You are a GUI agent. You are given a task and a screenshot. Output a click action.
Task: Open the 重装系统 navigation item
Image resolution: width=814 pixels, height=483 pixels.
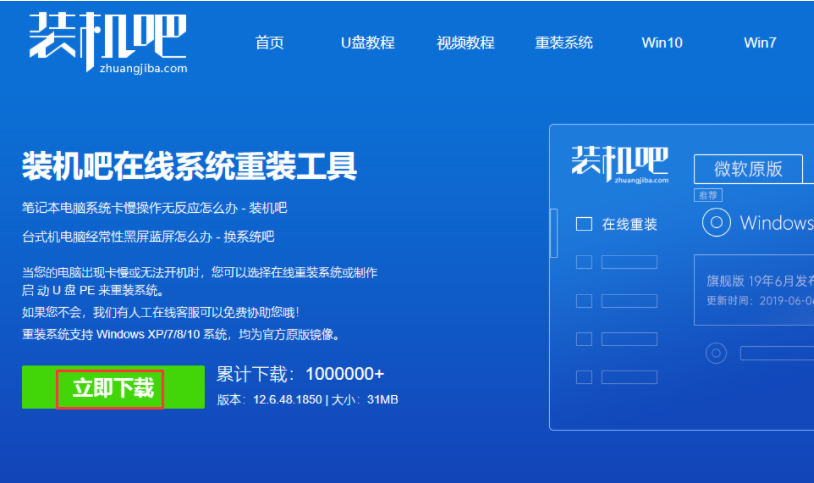pyautogui.click(x=563, y=43)
